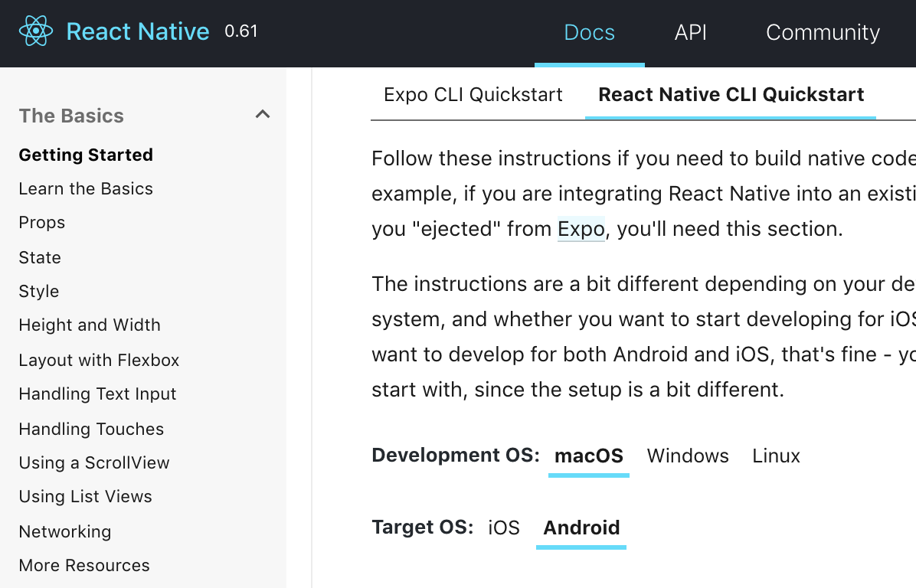This screenshot has height=588, width=916.
Task: Open Using List Views page
Action: 85,496
